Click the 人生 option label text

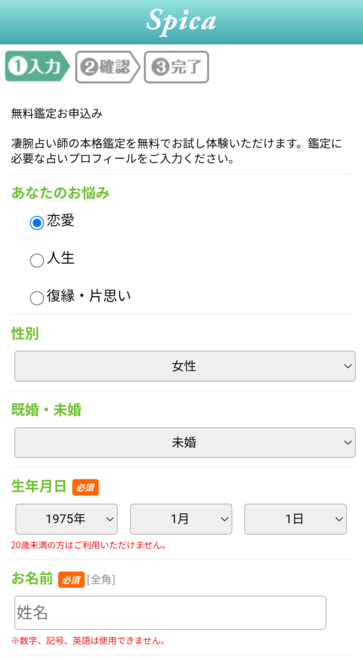61,258
